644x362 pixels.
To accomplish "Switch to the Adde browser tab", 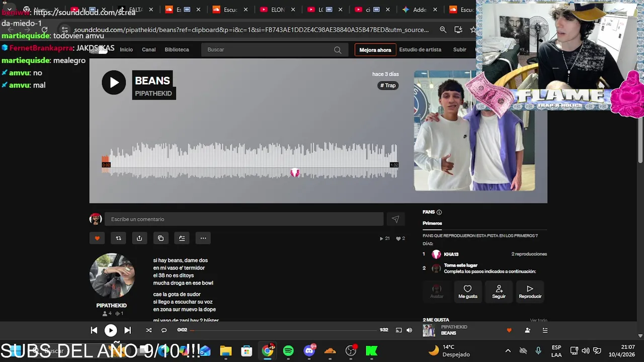I will click(x=420, y=10).
